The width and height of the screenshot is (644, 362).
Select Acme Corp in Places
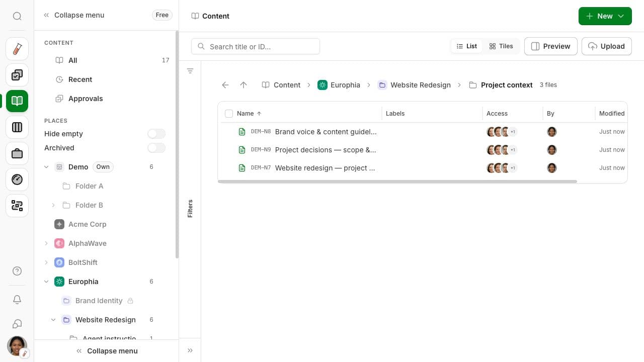click(87, 224)
